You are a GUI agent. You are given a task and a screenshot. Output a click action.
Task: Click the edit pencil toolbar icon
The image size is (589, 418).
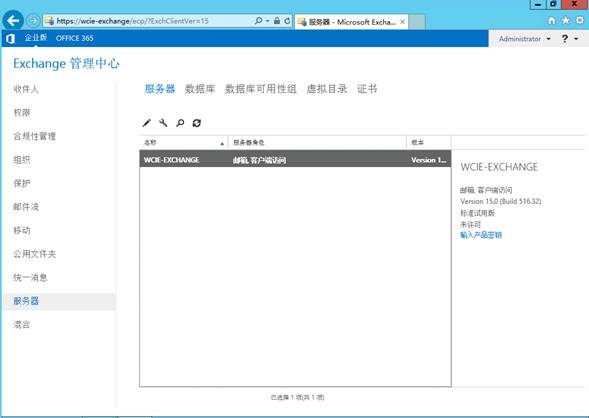coord(146,123)
